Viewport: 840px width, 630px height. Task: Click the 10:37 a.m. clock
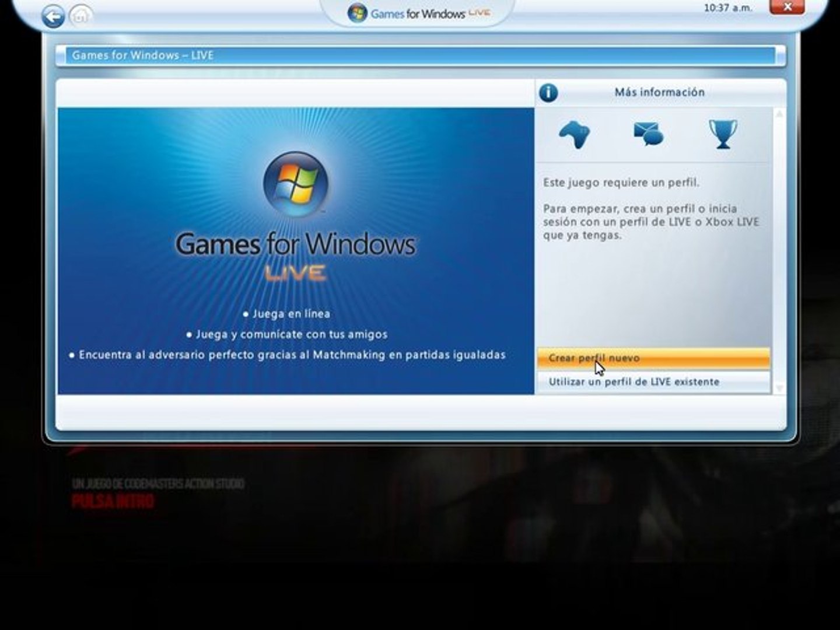[x=727, y=8]
